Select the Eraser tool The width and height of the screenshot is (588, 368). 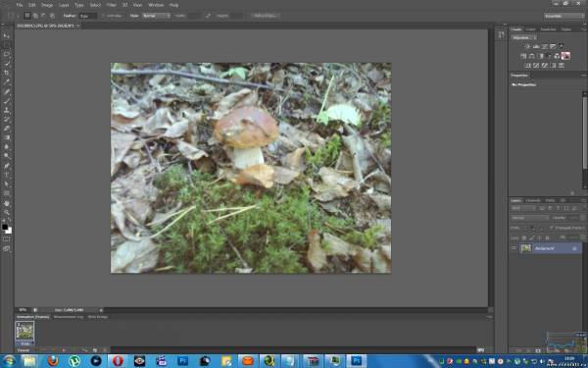click(x=7, y=129)
